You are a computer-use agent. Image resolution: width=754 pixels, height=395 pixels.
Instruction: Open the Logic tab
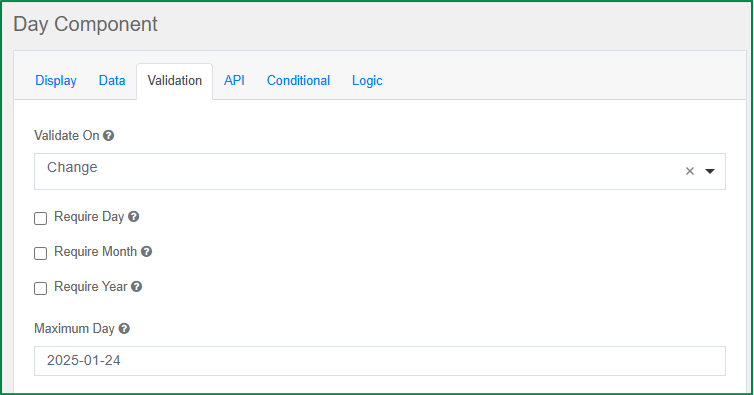tap(367, 80)
